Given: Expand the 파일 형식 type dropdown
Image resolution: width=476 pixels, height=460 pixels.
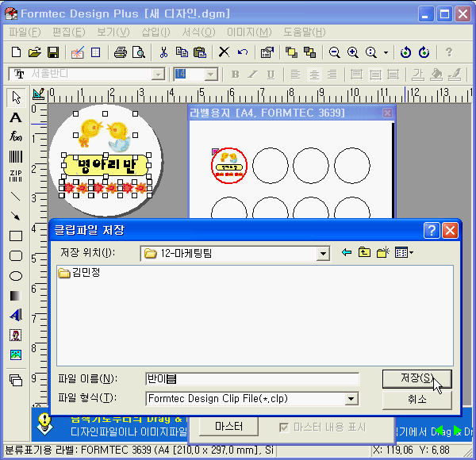Looking at the screenshot, I should [351, 398].
